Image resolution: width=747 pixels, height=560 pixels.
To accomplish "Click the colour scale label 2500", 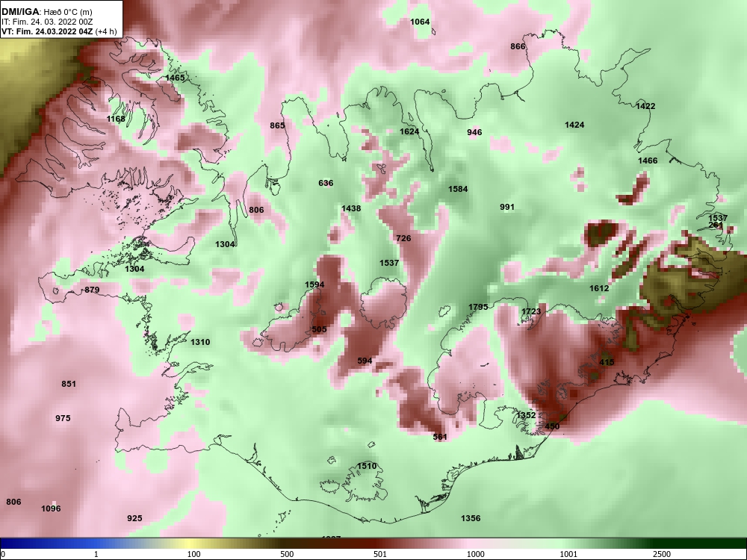I will tap(662, 554).
